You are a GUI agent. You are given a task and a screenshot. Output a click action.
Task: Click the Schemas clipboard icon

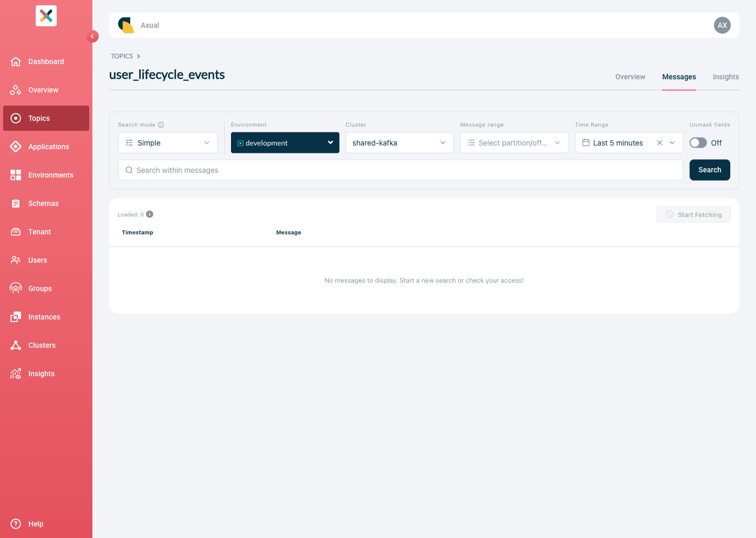(16, 203)
